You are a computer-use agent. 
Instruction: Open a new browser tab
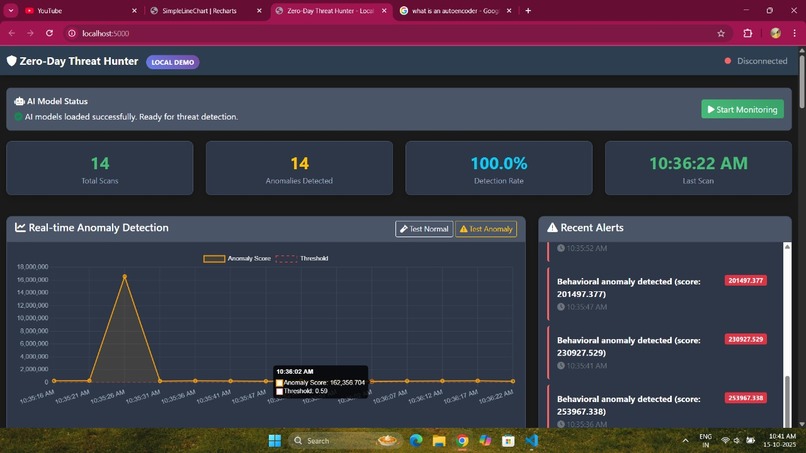pos(528,11)
